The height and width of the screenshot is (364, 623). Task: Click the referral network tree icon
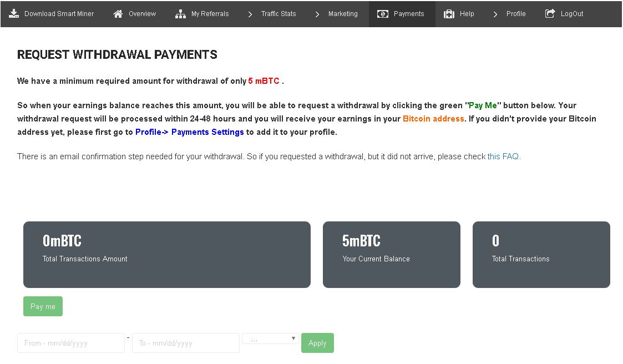coord(180,14)
